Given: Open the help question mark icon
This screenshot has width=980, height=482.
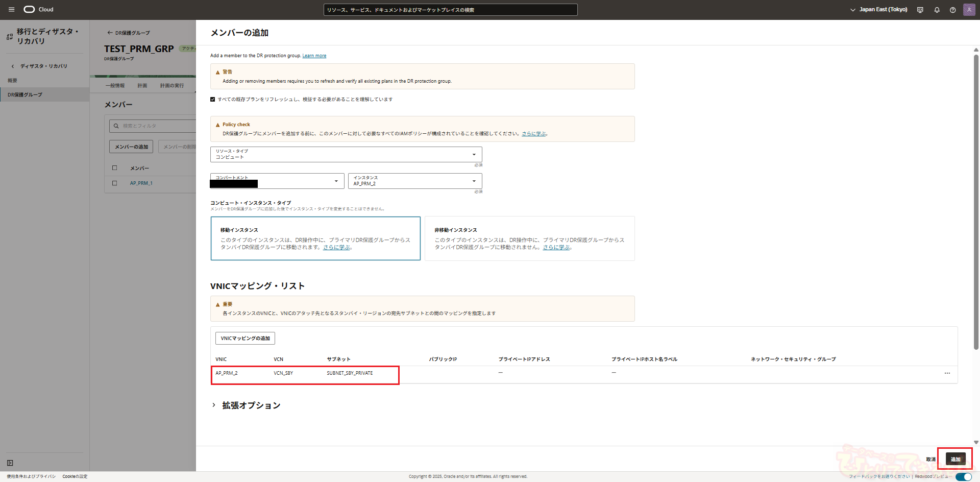Looking at the screenshot, I should tap(952, 10).
